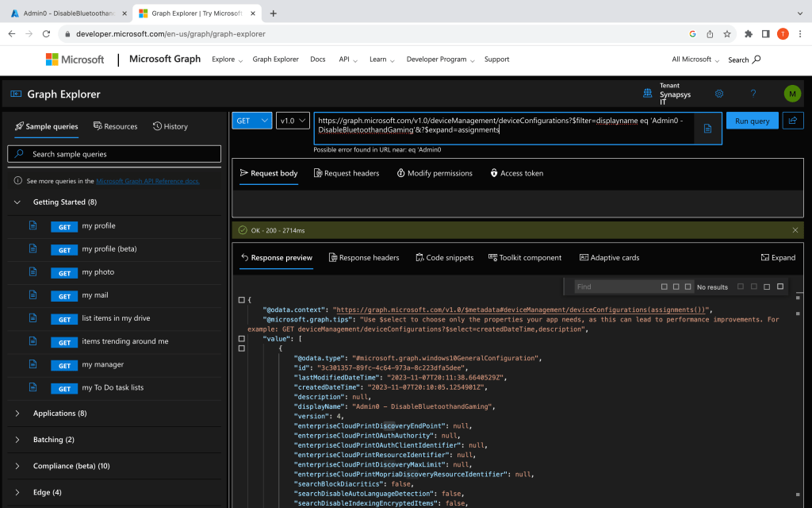The height and width of the screenshot is (508, 812).
Task: Toggle fold on the "value" array line
Action: coord(242,338)
